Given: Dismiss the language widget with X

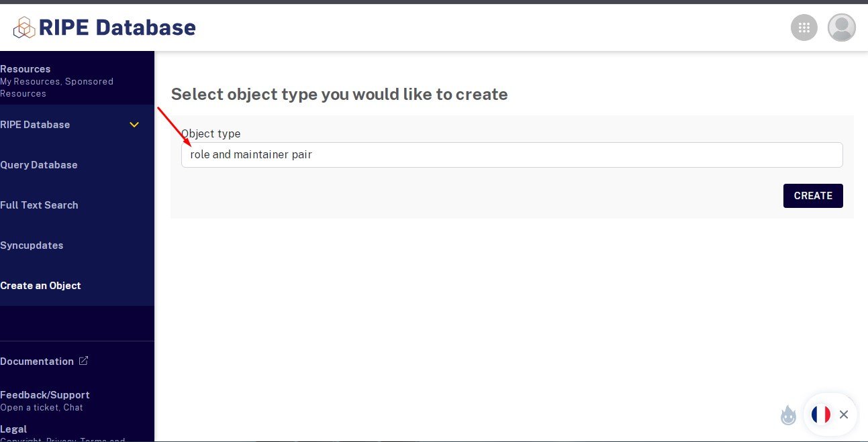Looking at the screenshot, I should coord(844,415).
